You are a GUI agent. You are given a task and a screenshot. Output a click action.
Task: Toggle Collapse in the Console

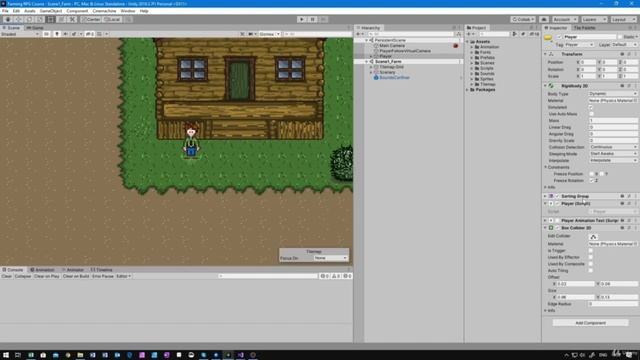pos(23,276)
